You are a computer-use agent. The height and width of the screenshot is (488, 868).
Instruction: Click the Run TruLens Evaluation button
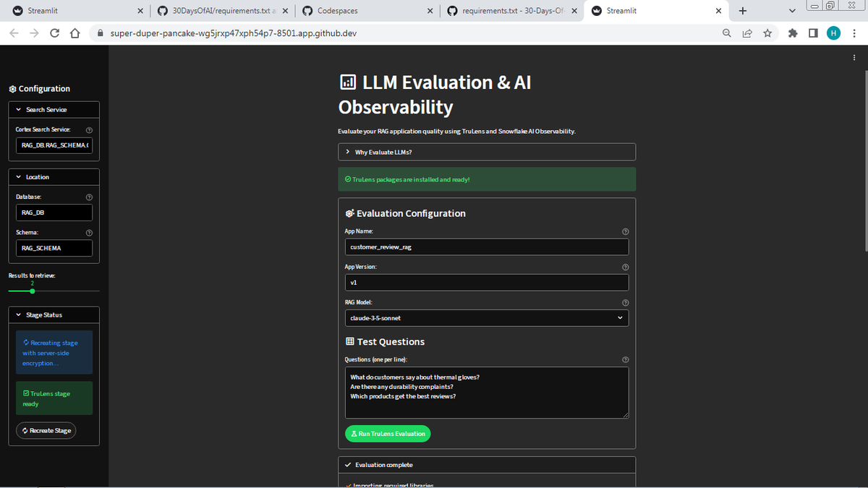click(388, 434)
